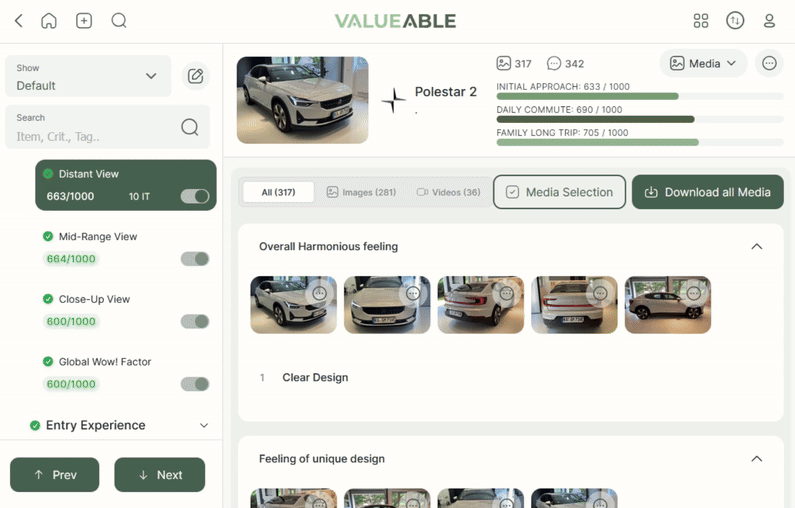Collapse Overall Harmonious feeling section
The image size is (795, 508).
pyautogui.click(x=756, y=246)
